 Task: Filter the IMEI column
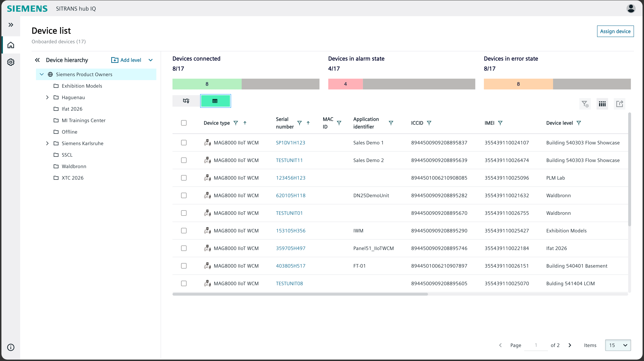coord(500,123)
